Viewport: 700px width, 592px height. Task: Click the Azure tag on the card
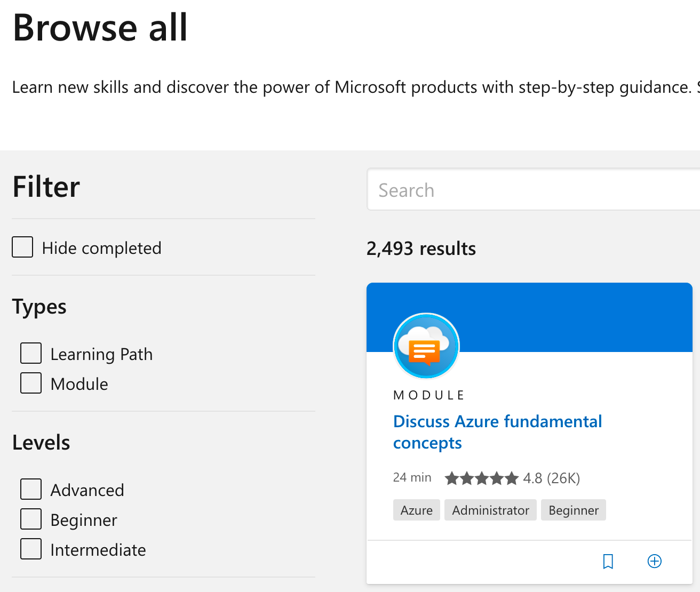(x=416, y=510)
